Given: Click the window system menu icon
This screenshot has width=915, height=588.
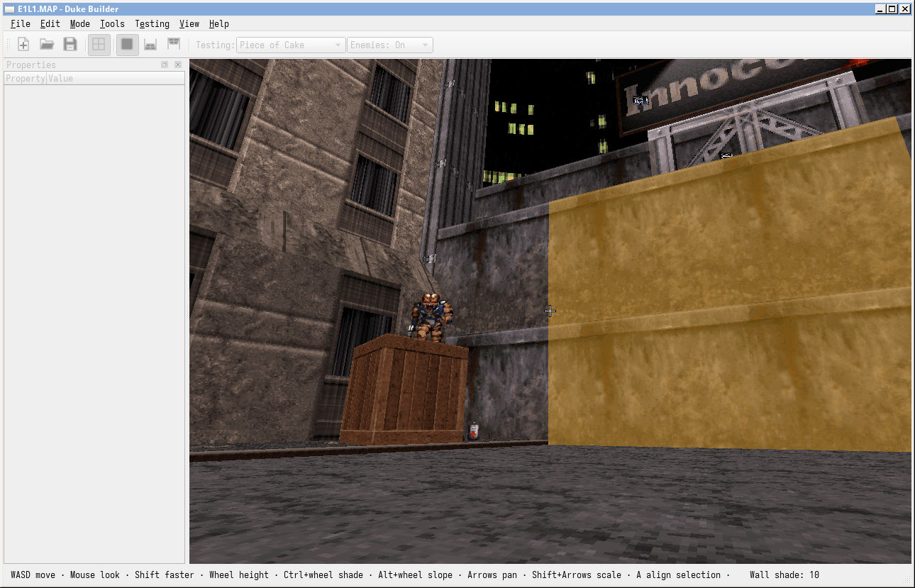Looking at the screenshot, I should [x=9, y=9].
